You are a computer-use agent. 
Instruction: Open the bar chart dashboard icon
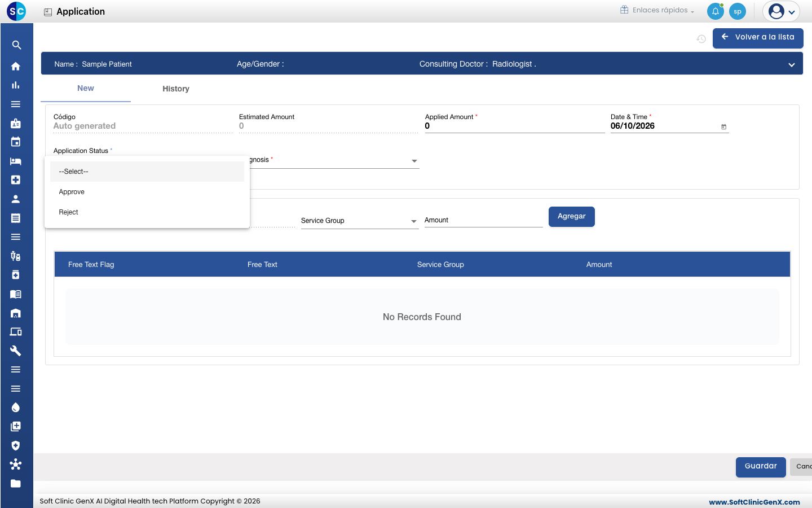click(x=16, y=85)
